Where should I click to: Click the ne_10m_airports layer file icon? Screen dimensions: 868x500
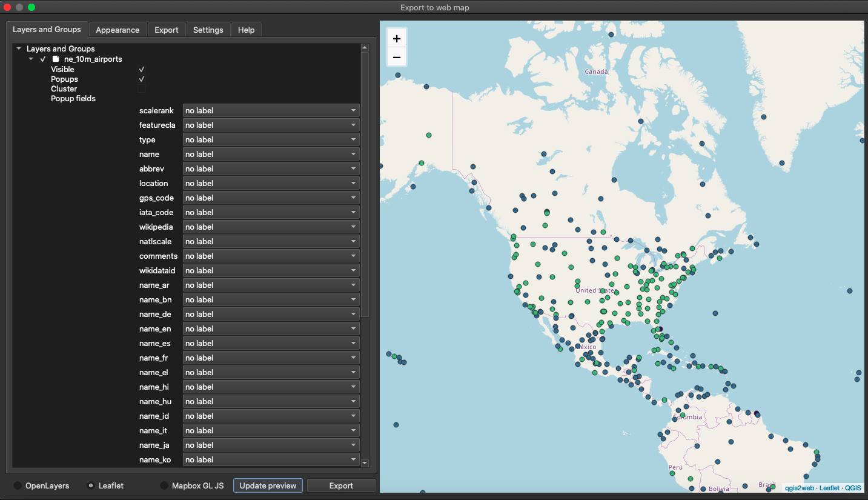[x=56, y=59]
